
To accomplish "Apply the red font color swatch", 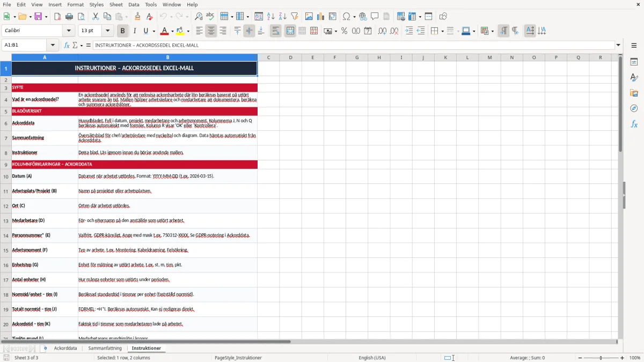I will click(165, 31).
